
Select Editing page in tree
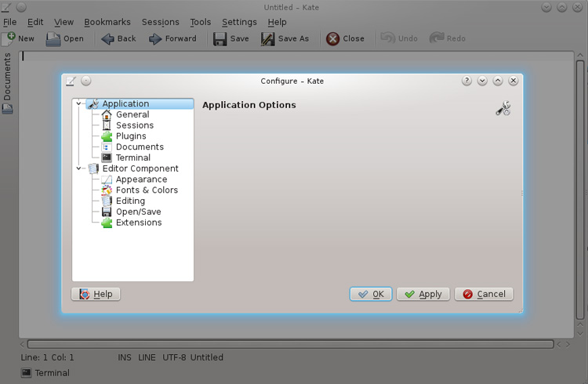pyautogui.click(x=130, y=201)
